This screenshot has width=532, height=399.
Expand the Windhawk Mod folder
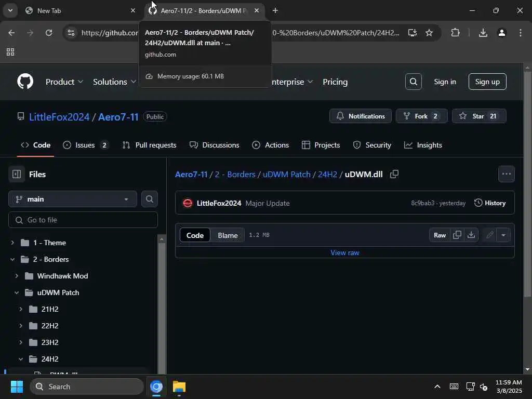tap(16, 276)
